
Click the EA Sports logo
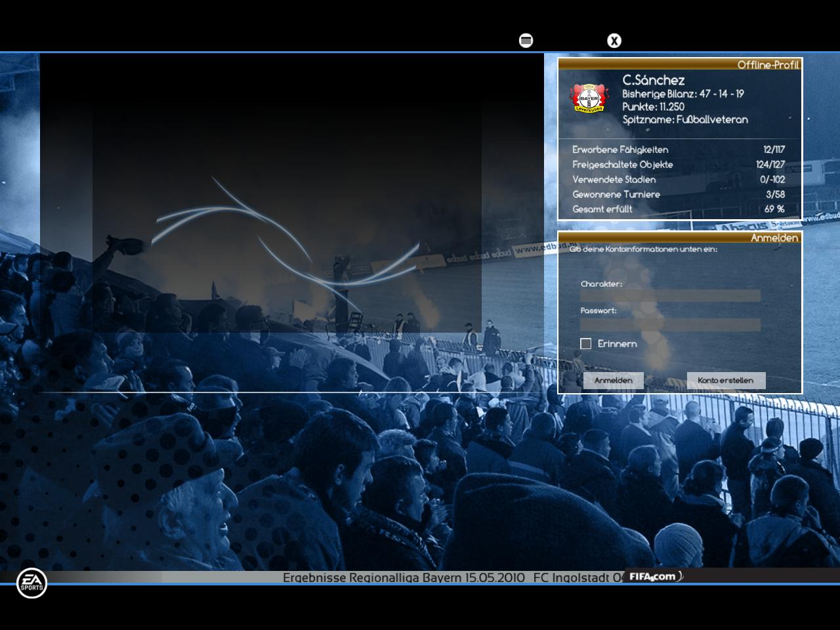coord(31,582)
